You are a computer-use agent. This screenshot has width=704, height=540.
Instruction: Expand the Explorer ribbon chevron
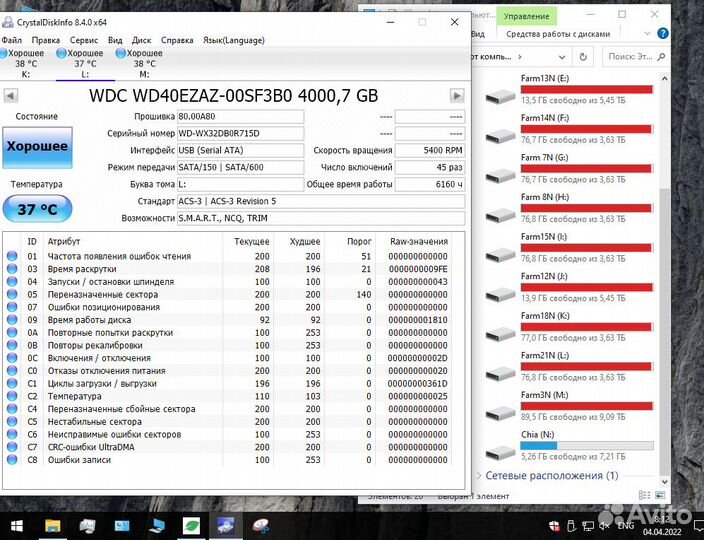(647, 34)
